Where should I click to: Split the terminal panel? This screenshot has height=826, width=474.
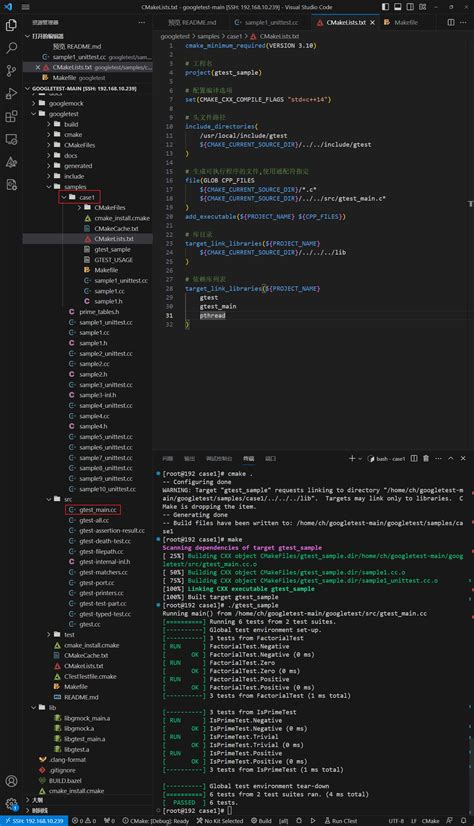414,458
